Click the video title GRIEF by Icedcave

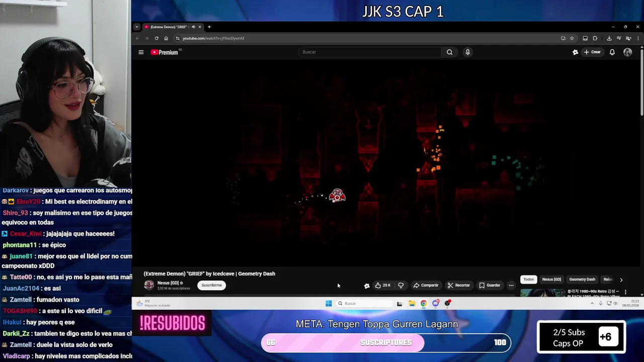[209, 274]
